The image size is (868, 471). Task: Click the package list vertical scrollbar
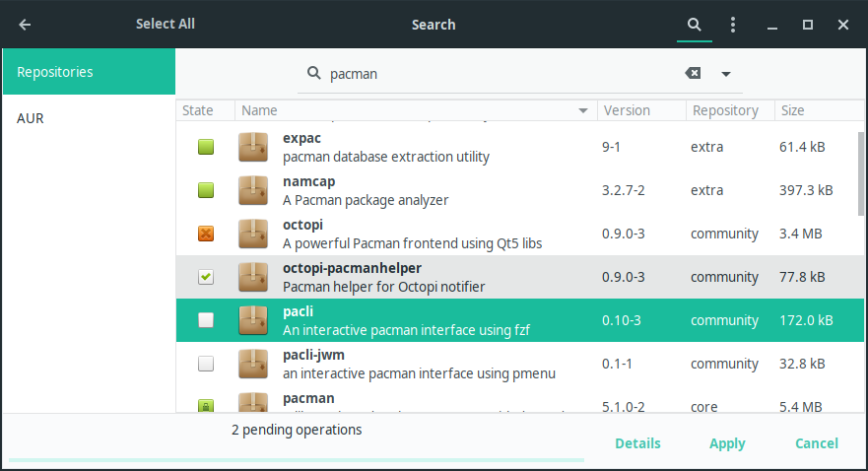click(861, 173)
